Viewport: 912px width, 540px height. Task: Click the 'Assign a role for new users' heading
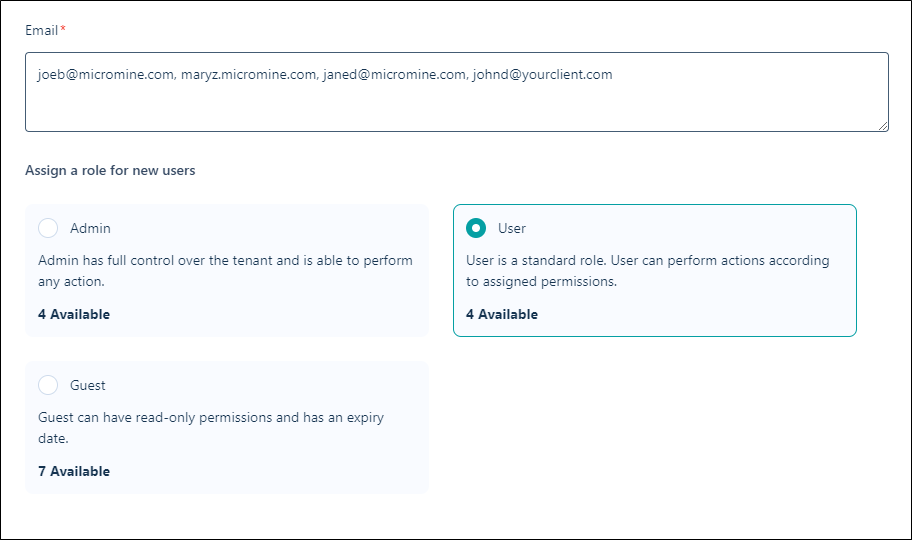[110, 170]
